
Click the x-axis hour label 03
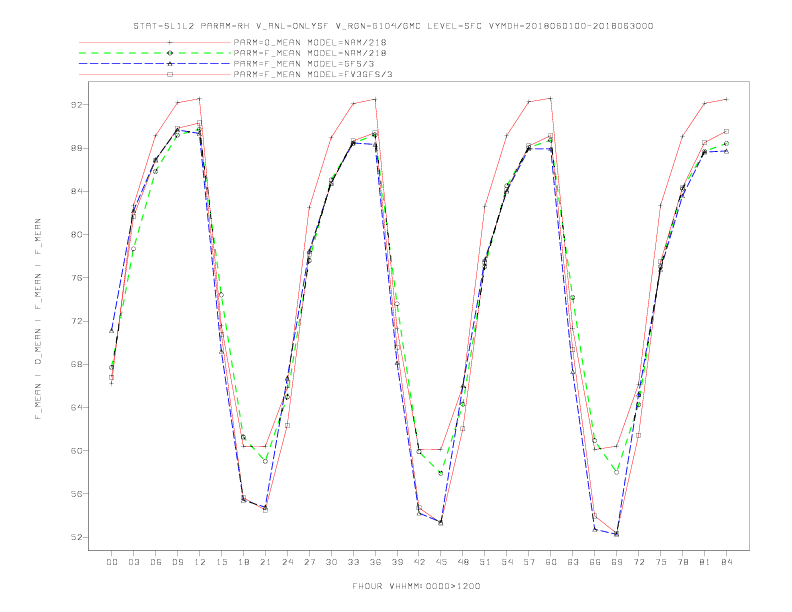[133, 562]
